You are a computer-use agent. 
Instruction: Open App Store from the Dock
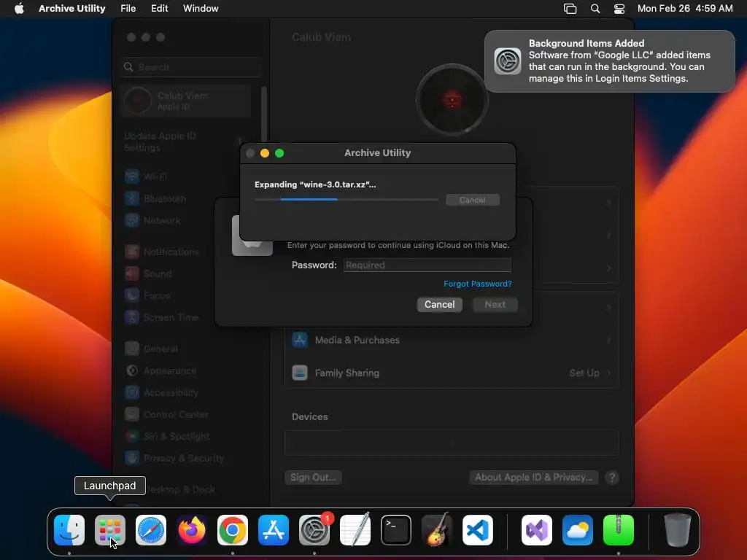[x=274, y=530]
